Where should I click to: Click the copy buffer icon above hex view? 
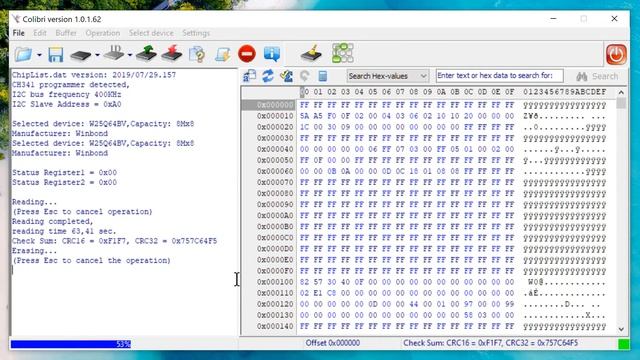pos(249,76)
